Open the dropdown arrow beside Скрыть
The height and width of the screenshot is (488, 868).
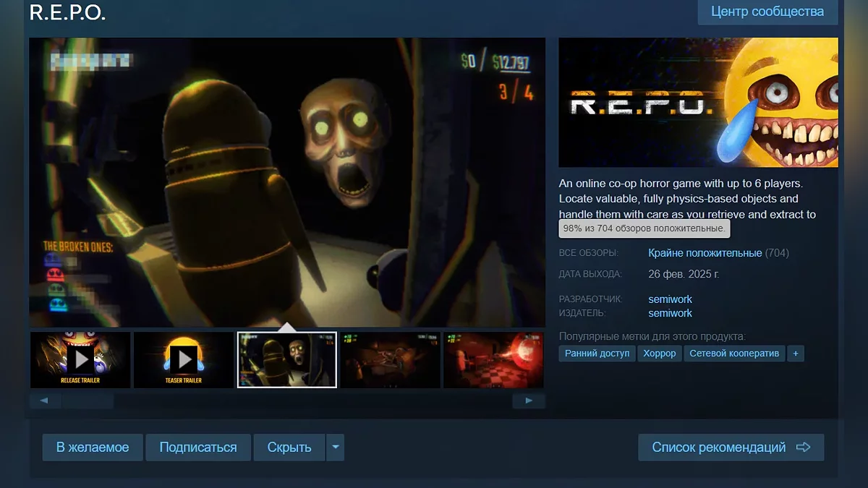point(335,448)
